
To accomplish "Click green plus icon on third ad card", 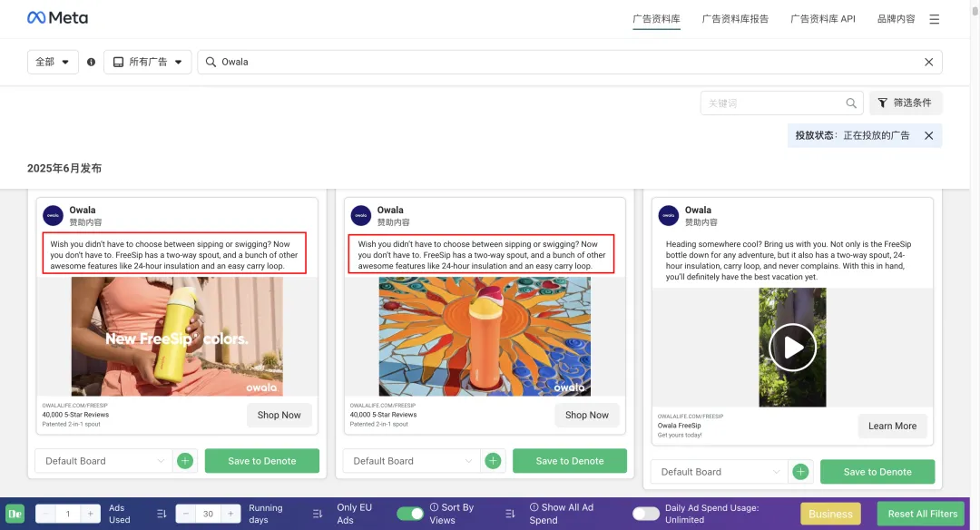I will pos(800,472).
